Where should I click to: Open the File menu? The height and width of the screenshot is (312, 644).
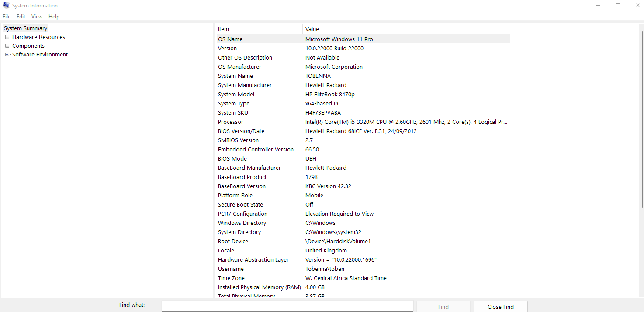point(7,17)
